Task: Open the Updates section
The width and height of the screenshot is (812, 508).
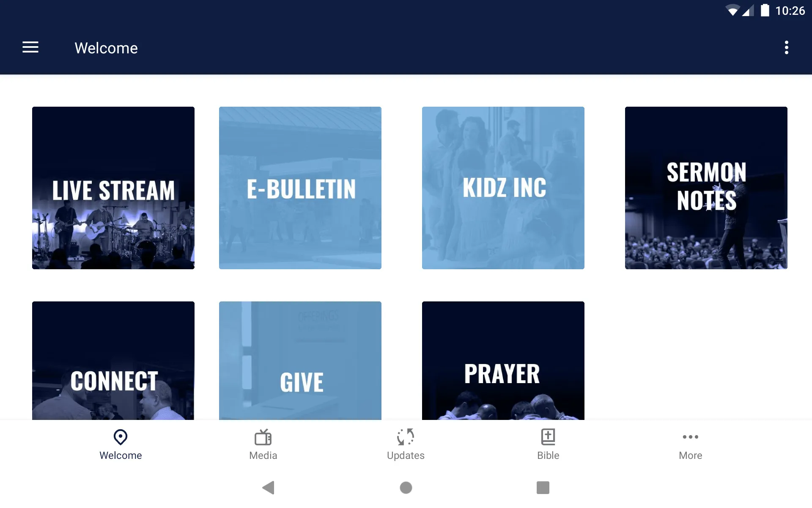Action: [x=406, y=443]
